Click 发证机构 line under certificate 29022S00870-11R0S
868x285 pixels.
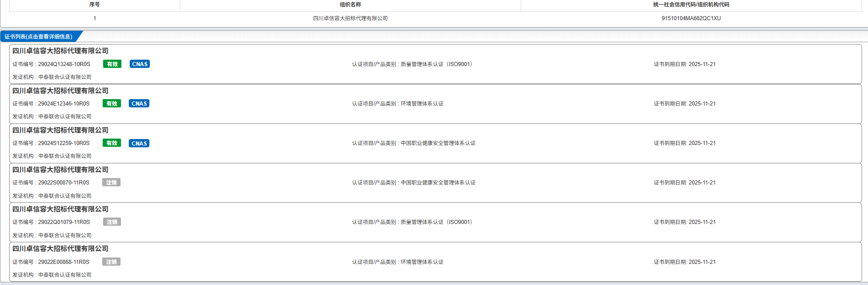coord(52,196)
